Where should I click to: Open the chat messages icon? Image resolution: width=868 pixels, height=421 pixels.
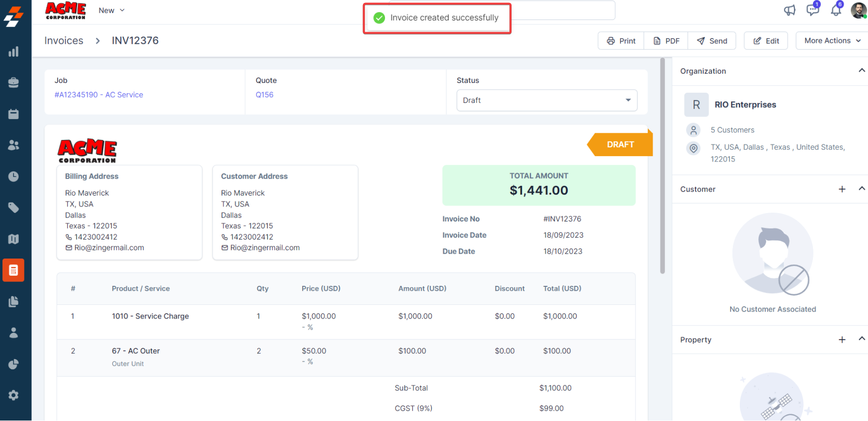pyautogui.click(x=812, y=10)
